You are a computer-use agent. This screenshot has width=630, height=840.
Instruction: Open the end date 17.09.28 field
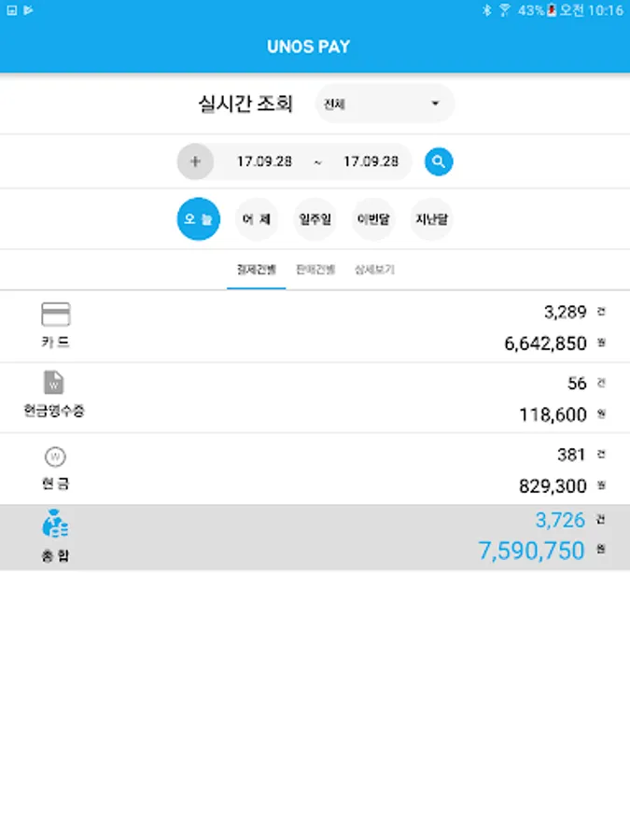tap(371, 161)
